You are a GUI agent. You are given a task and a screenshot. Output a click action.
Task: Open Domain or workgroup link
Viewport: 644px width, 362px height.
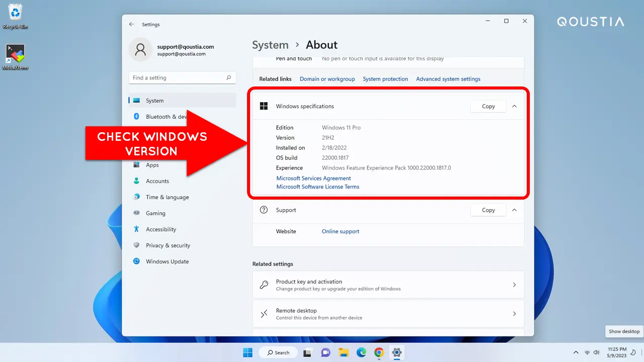click(x=328, y=79)
